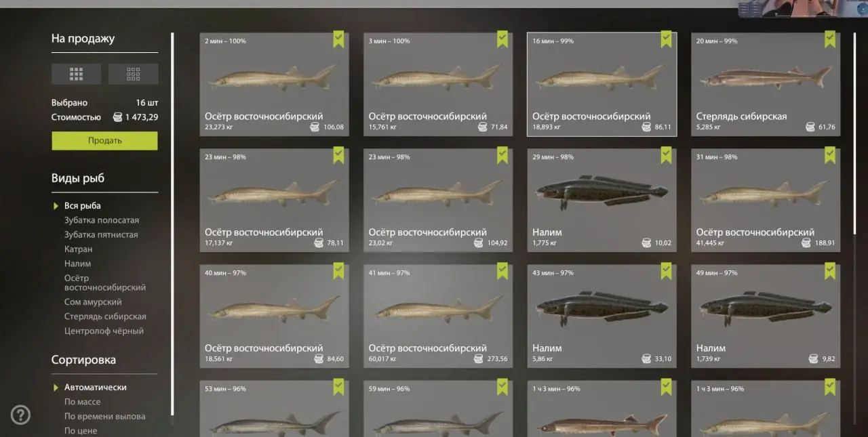Click coin icon on Стерлядь сибирская card
The height and width of the screenshot is (437, 868).
[x=810, y=127]
